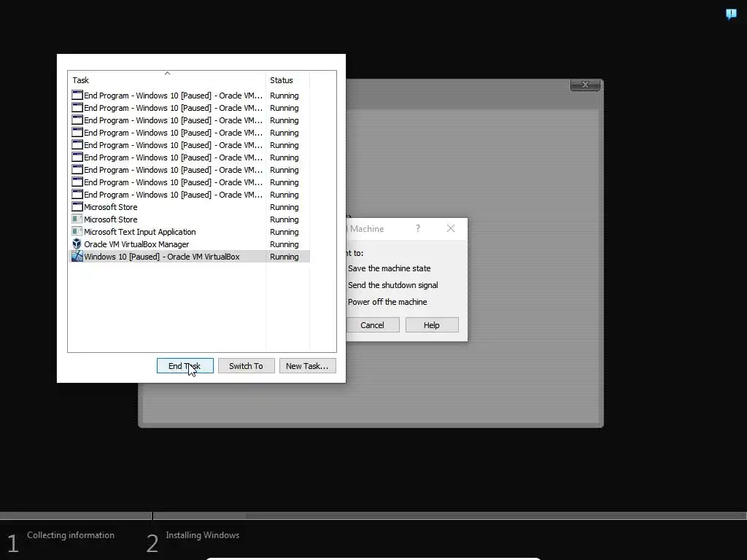Choose the Power off the machine option

pos(387,301)
